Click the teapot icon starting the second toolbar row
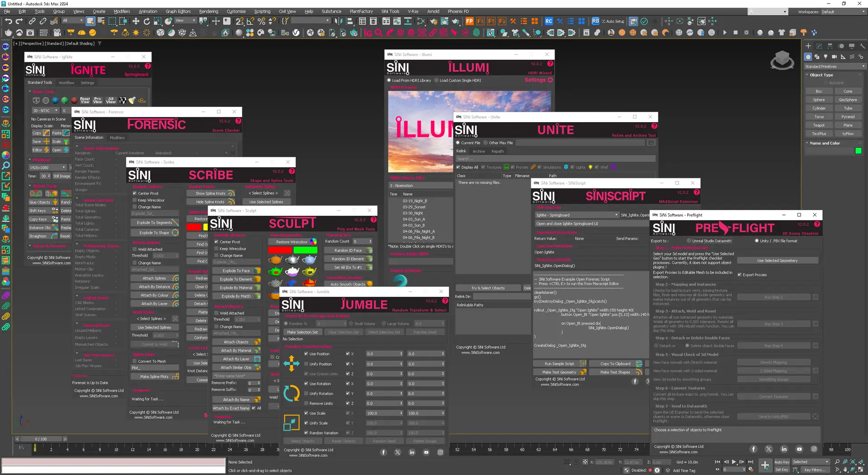This screenshot has width=868, height=475. (9, 33)
